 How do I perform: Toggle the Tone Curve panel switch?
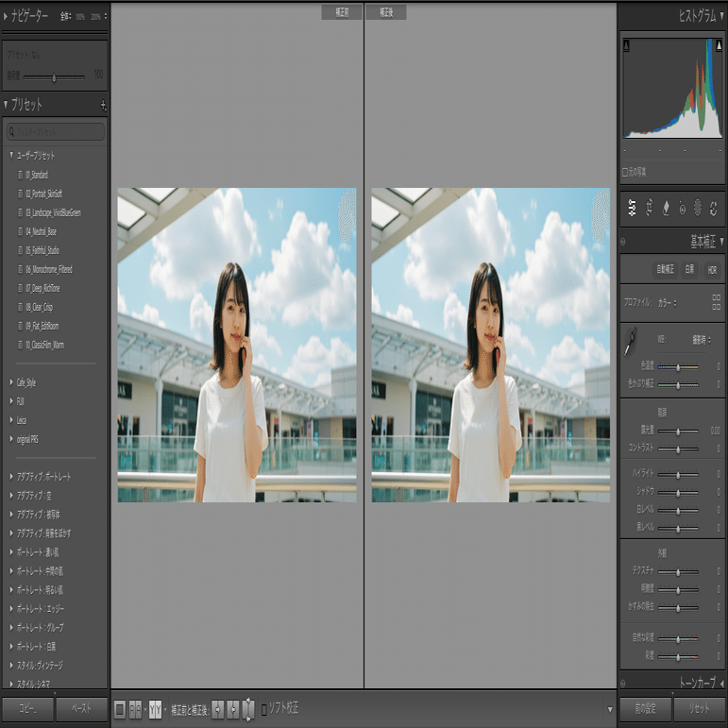[x=623, y=684]
